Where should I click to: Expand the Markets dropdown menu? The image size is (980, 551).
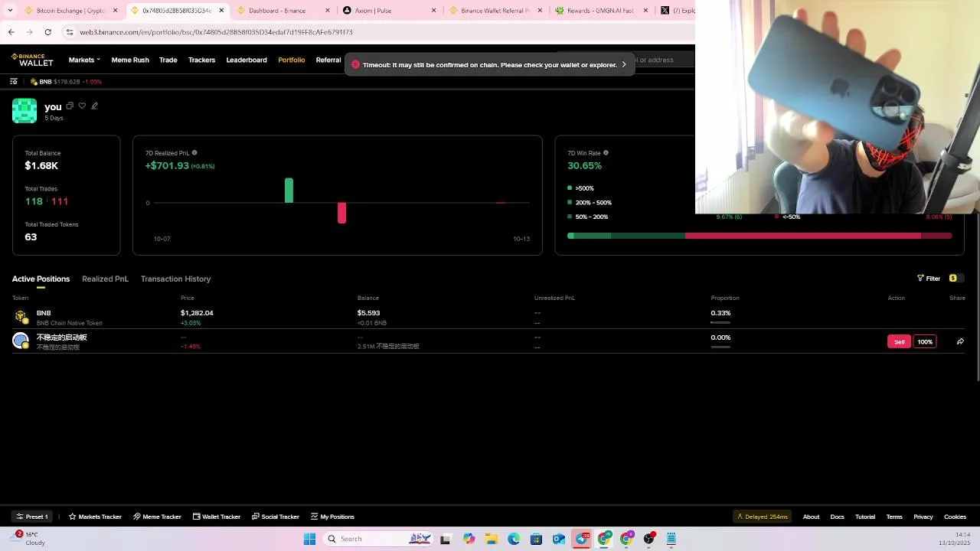pyautogui.click(x=84, y=60)
